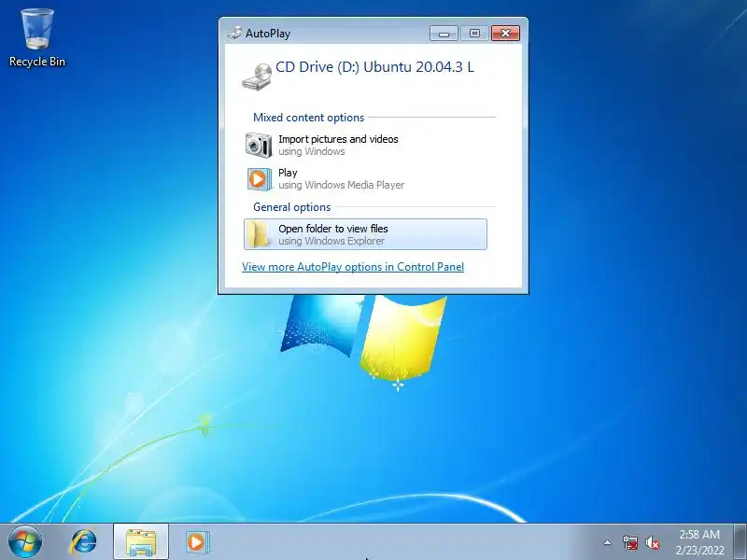Click the CD Drive (D:) Ubuntu heading
Image resolution: width=747 pixels, height=560 pixels.
375,66
